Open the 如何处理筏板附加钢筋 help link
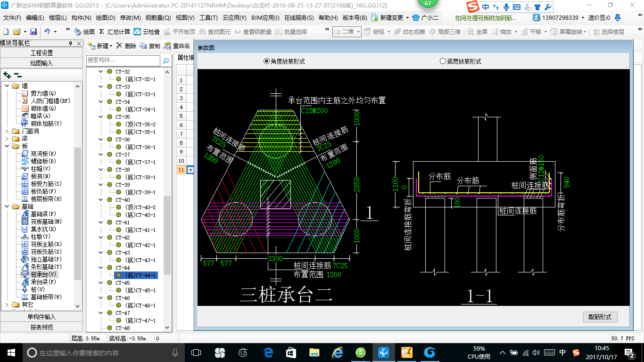This screenshot has width=644, height=362. pos(485,18)
